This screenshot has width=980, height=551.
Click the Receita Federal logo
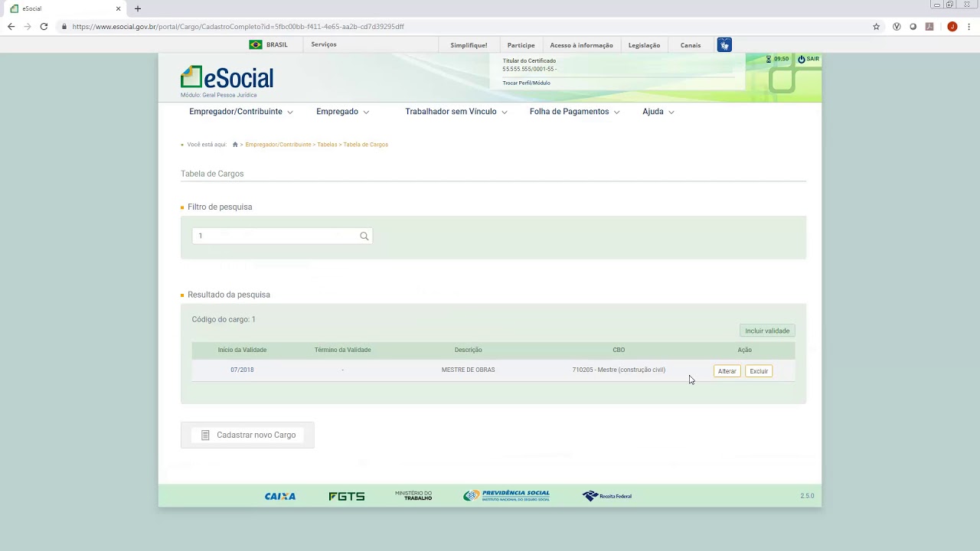pos(607,496)
